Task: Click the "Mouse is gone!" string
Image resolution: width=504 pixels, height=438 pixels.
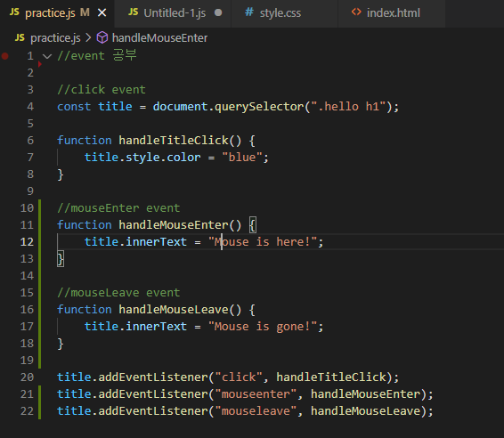Action: [263, 327]
